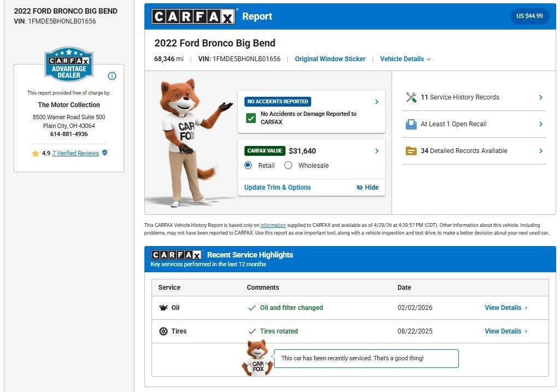The width and height of the screenshot is (560, 392).
Task: Expand 11 Service History Records arrow
Action: point(541,97)
